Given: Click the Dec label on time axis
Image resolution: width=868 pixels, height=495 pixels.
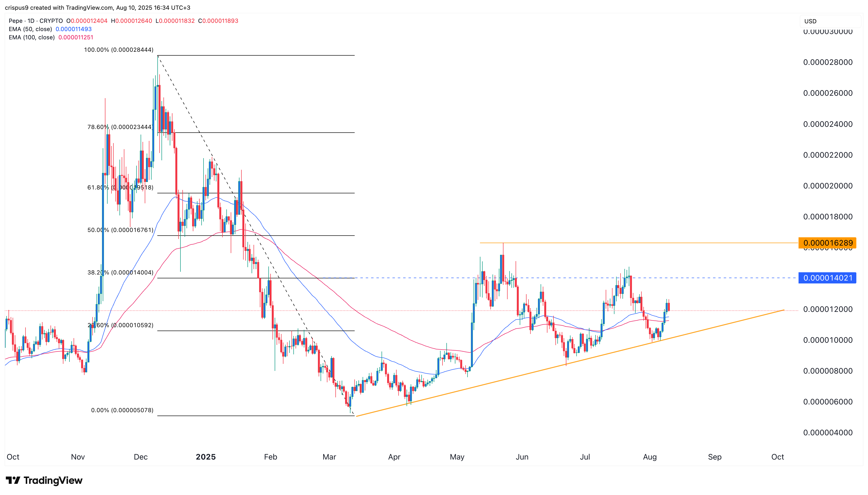Looking at the screenshot, I should (x=141, y=457).
